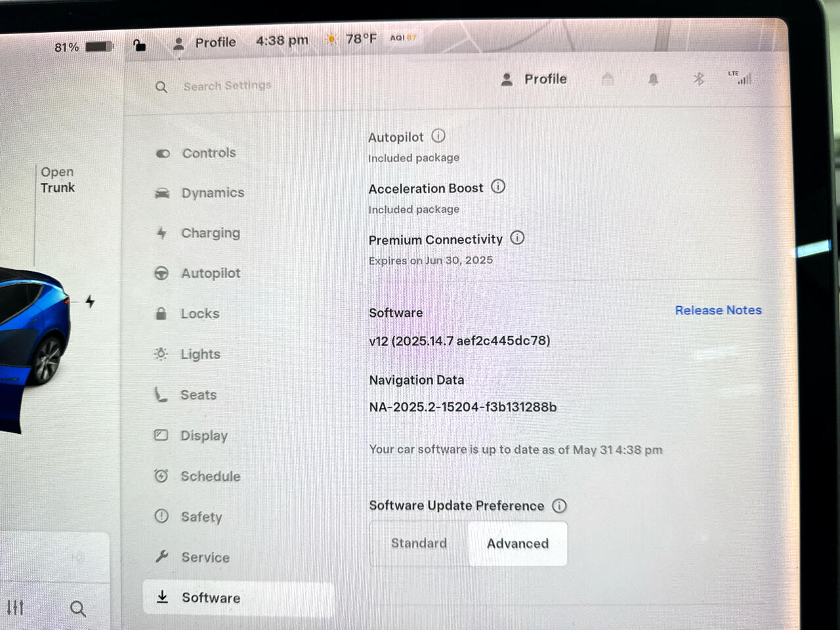Select Advanced update preference
Screen dimensions: 840x630
[x=517, y=543]
